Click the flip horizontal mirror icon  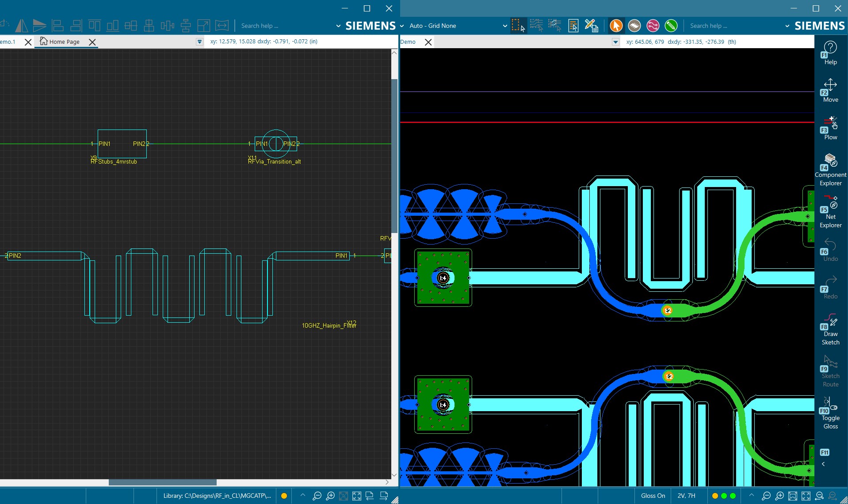(x=21, y=26)
